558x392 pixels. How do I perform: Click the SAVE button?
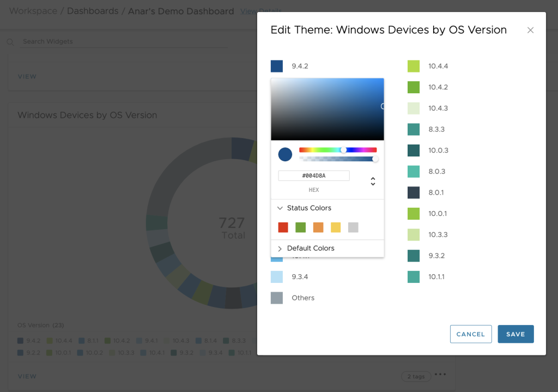[515, 334]
